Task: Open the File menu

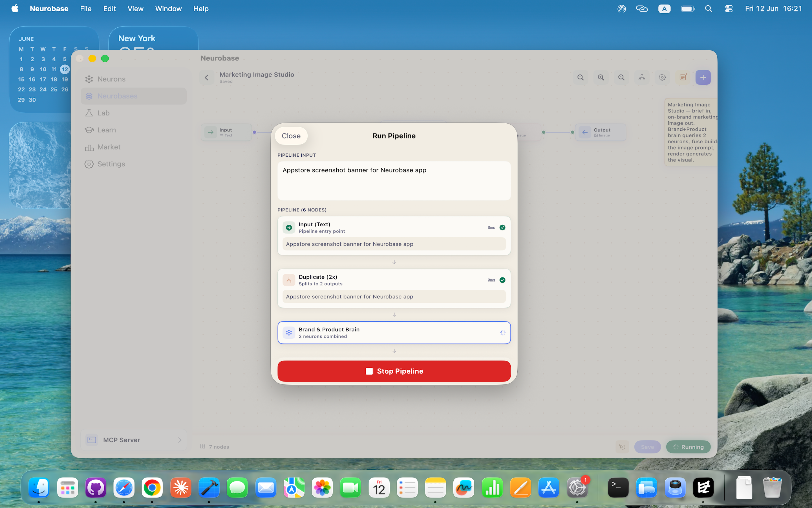Action: tap(85, 9)
